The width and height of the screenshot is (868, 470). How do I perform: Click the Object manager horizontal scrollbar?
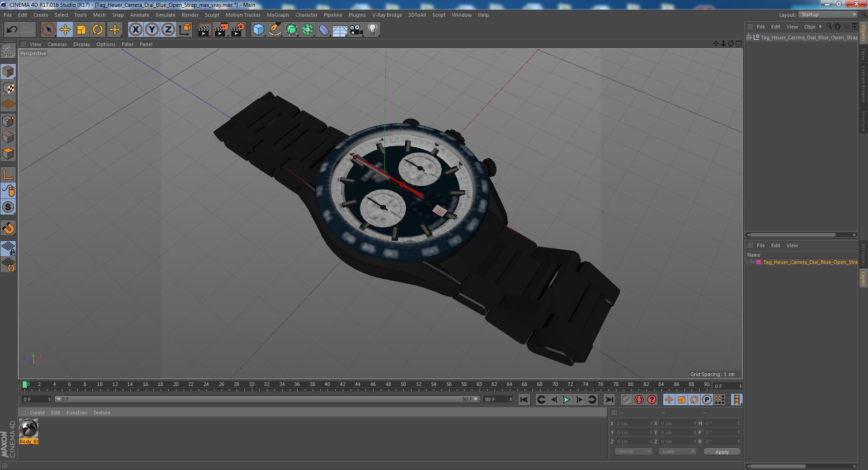pos(792,235)
